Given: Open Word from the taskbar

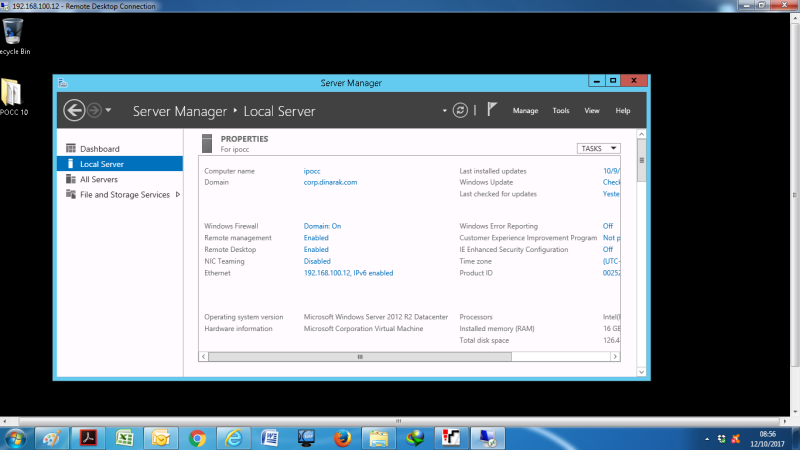Looking at the screenshot, I should pos(269,438).
